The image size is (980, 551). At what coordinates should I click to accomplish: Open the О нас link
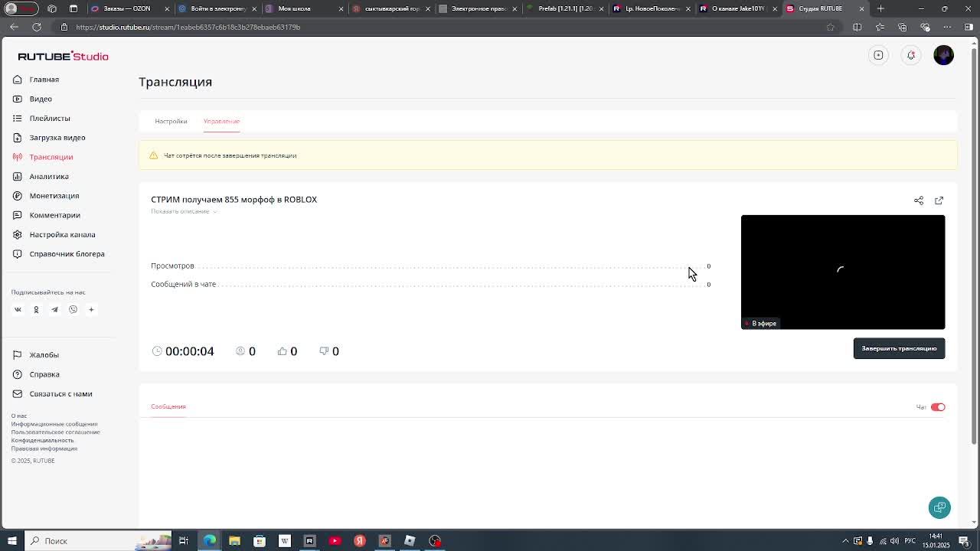[19, 416]
